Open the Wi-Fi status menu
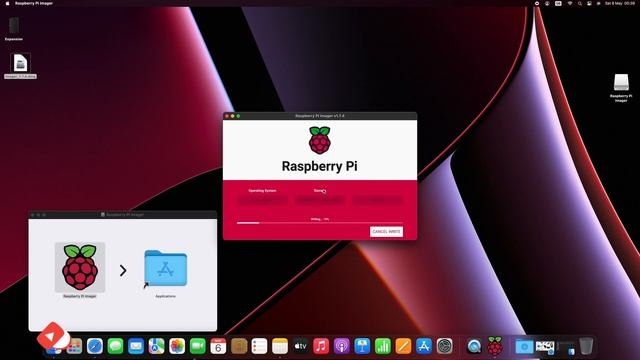The height and width of the screenshot is (360, 640). coord(570,3)
